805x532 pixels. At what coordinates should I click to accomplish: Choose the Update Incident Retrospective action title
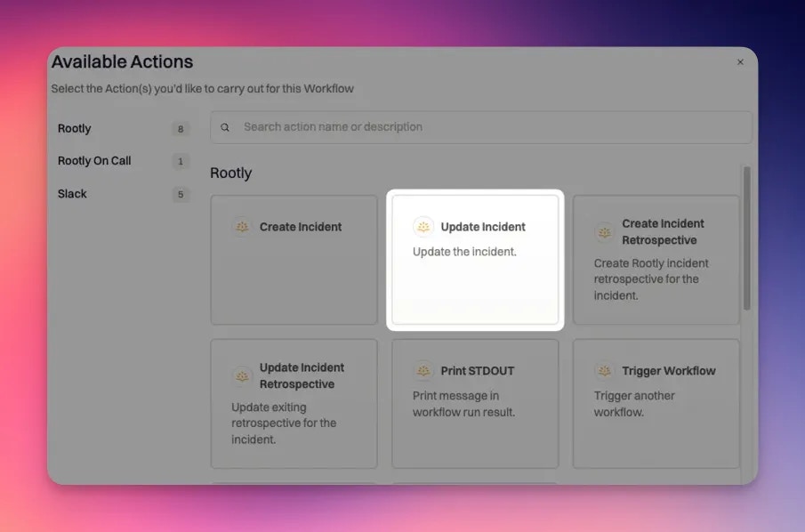(302, 375)
